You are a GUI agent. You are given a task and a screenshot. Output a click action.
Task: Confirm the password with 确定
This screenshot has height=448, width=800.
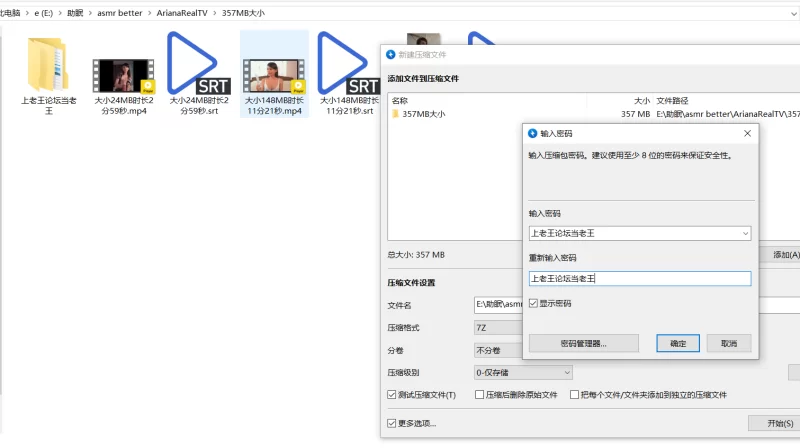click(677, 343)
